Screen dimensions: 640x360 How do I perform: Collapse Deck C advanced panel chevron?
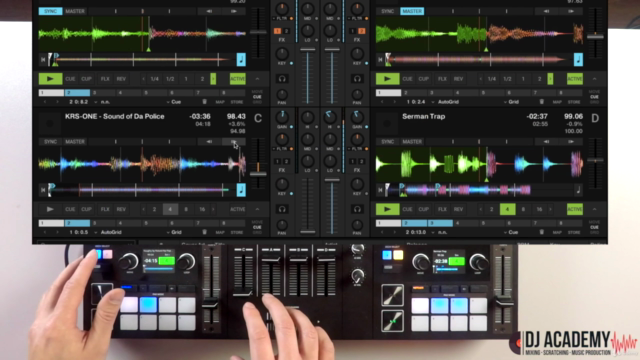click(258, 209)
